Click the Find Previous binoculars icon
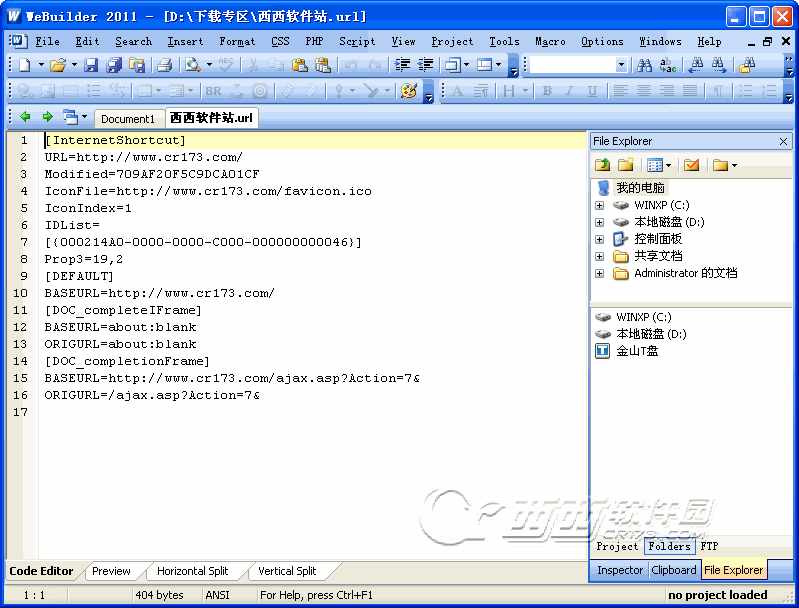The width and height of the screenshot is (799, 608). click(x=696, y=65)
